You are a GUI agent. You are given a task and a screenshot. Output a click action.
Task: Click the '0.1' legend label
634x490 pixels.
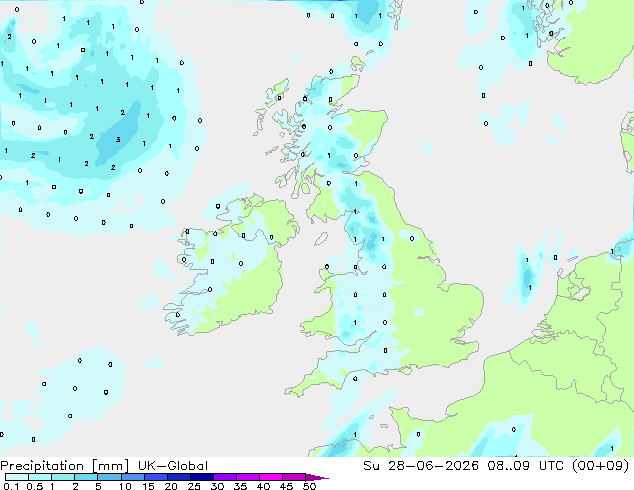(12, 486)
